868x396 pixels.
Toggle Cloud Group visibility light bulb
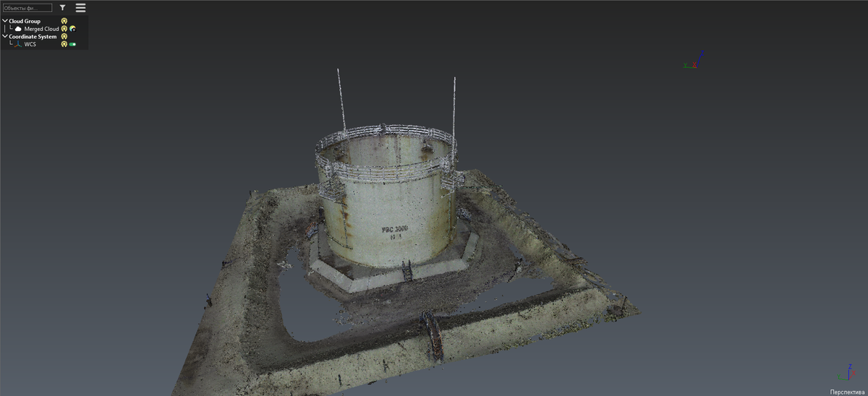click(x=64, y=21)
